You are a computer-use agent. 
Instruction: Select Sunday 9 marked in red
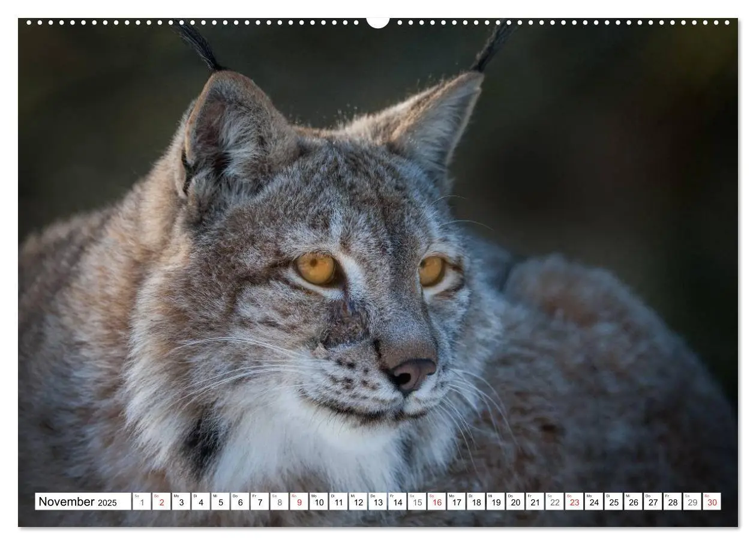pyautogui.click(x=299, y=502)
